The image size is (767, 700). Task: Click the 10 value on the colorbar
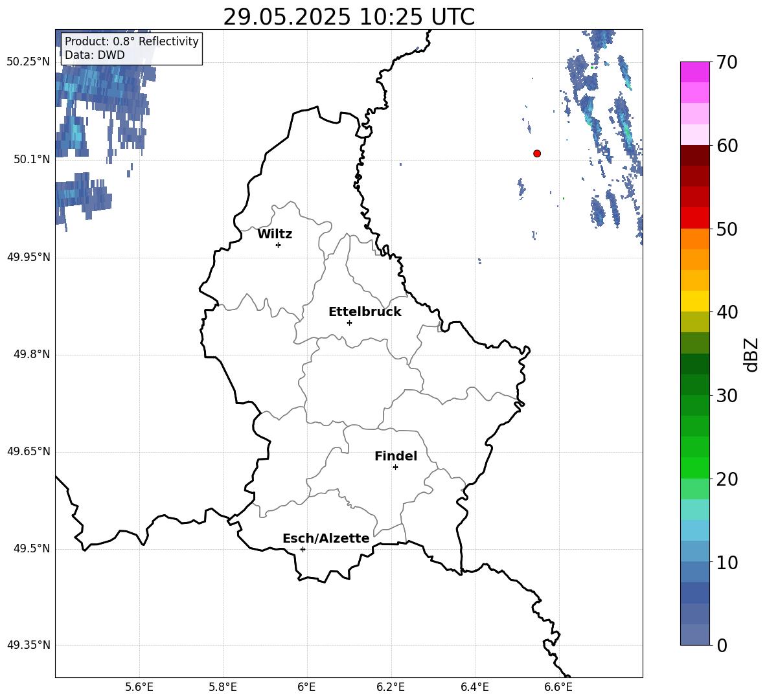coord(727,562)
